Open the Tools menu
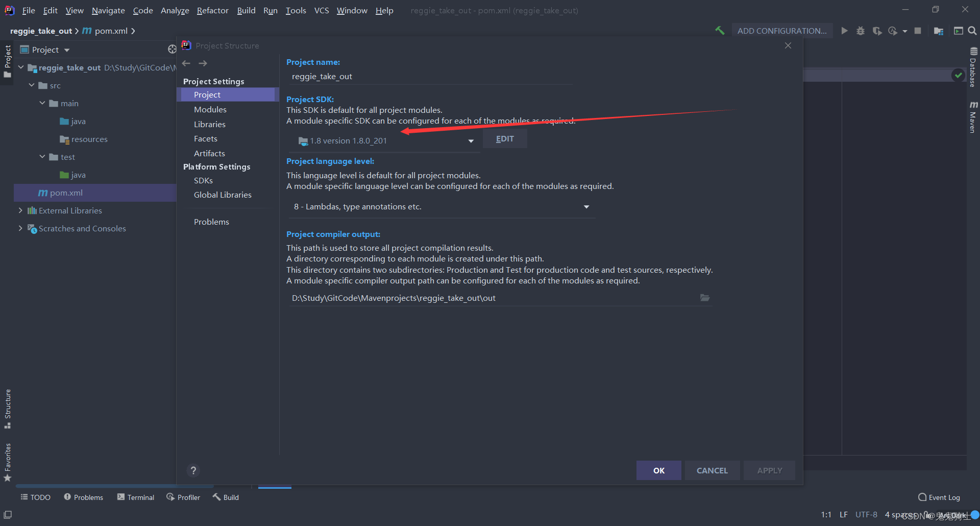980x526 pixels. pos(296,10)
